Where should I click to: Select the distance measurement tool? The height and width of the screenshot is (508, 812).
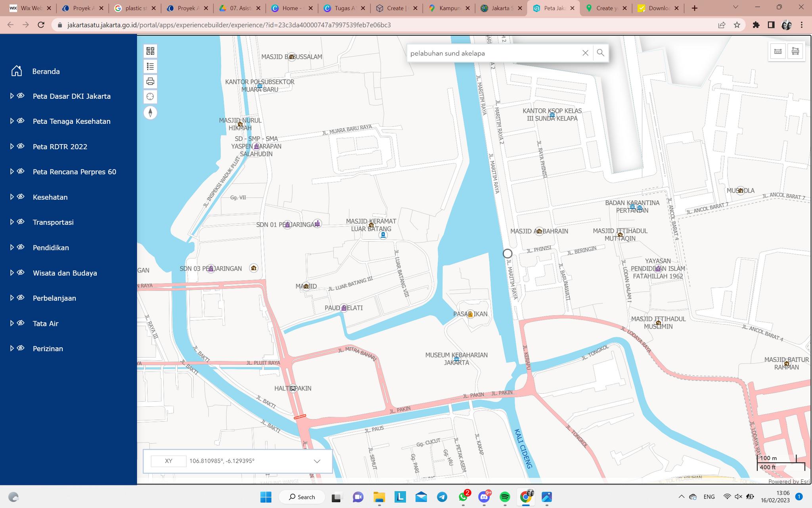click(x=778, y=52)
